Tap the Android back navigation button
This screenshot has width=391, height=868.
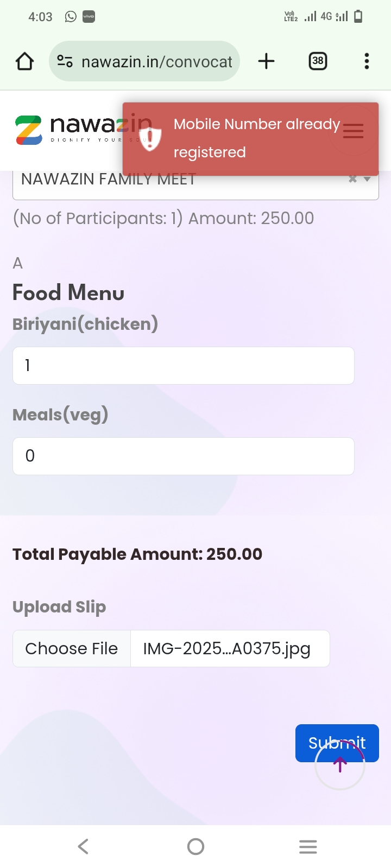pos(83,846)
